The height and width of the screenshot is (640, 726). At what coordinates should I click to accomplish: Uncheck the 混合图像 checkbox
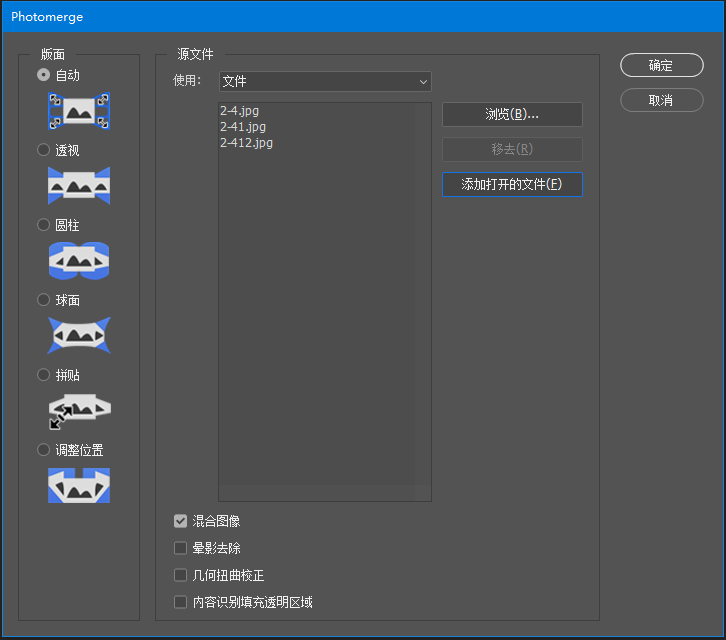[181, 521]
